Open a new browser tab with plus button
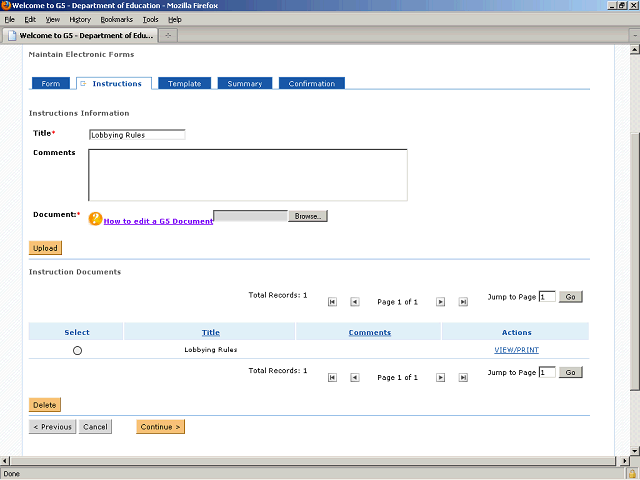Image resolution: width=640 pixels, height=480 pixels. tap(168, 36)
